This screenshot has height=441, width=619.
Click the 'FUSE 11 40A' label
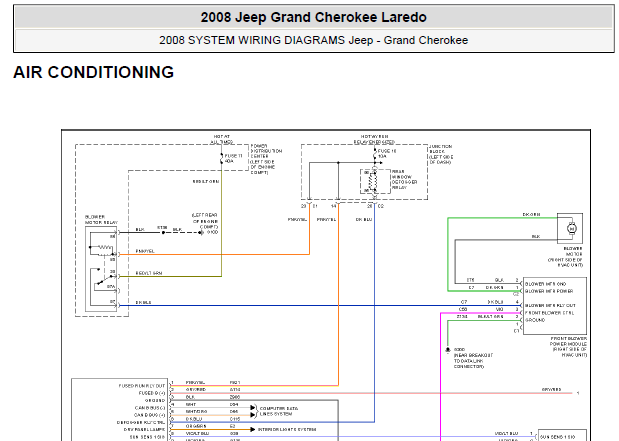[233, 158]
